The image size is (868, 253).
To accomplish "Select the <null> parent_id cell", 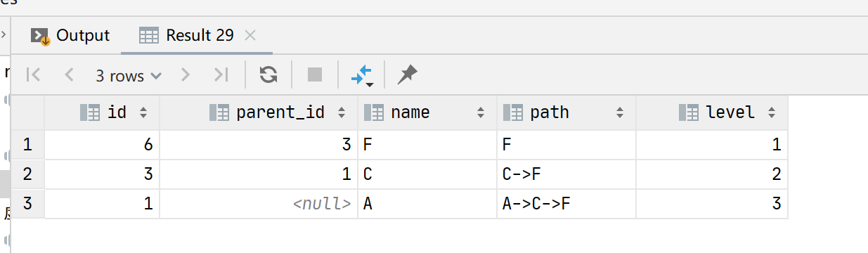I will (x=259, y=204).
